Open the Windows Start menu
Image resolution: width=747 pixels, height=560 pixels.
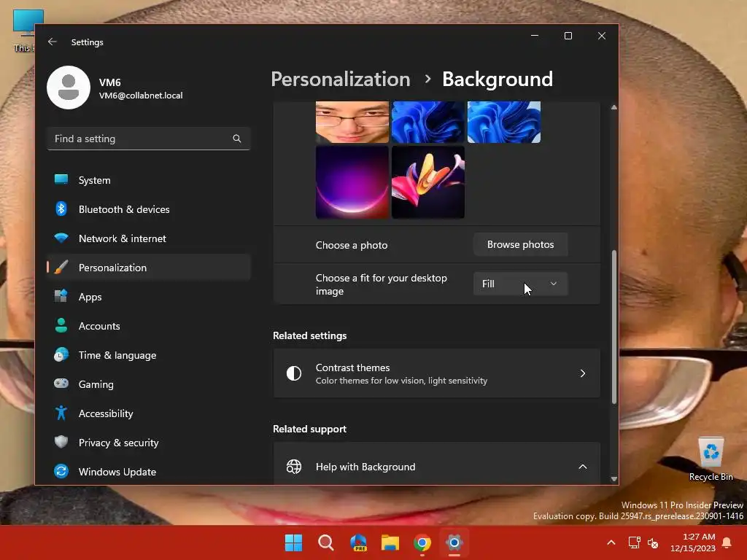click(293, 542)
